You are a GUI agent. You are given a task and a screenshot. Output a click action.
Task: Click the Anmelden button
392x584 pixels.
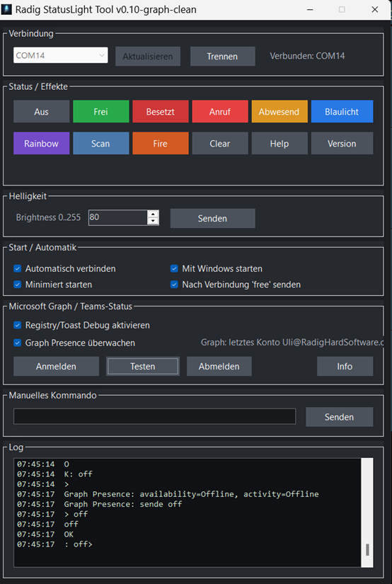click(x=56, y=366)
